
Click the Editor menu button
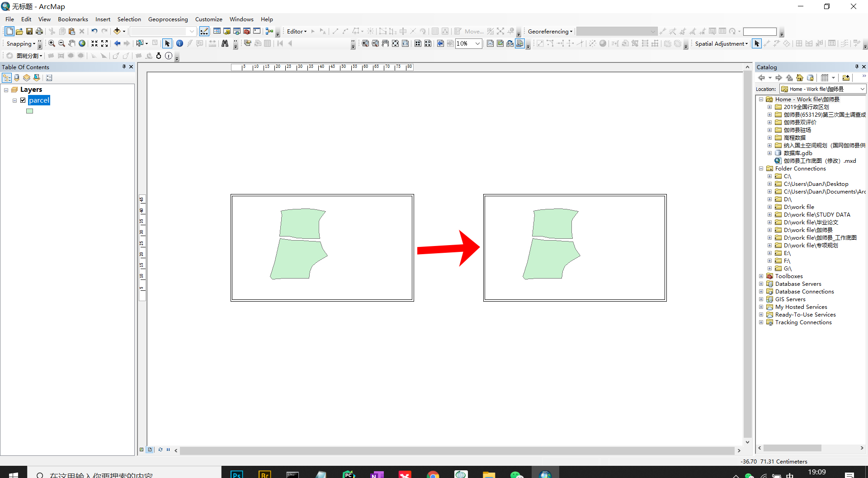(297, 31)
